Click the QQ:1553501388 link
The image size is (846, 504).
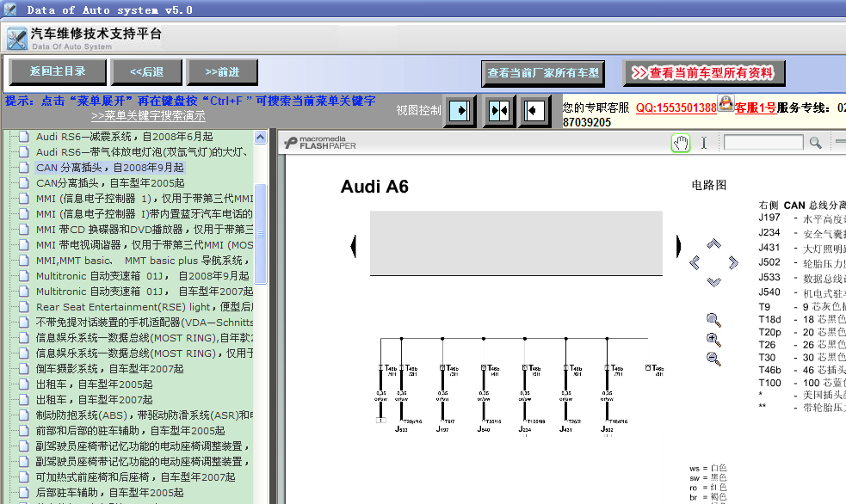tap(676, 108)
